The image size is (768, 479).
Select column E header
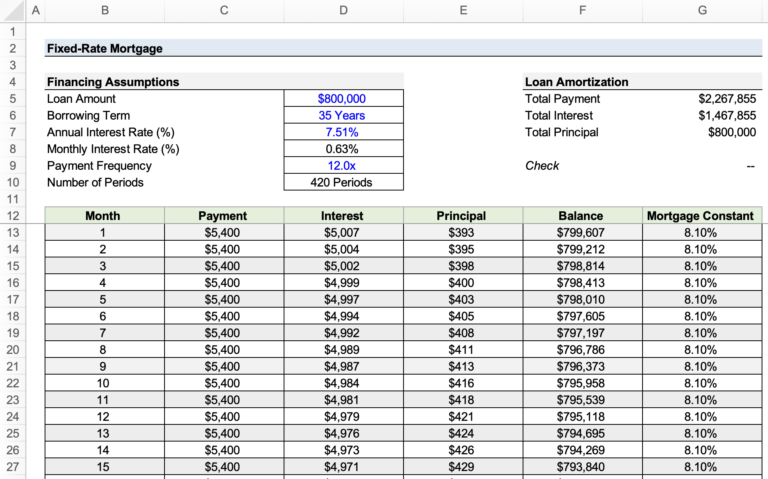tap(463, 10)
